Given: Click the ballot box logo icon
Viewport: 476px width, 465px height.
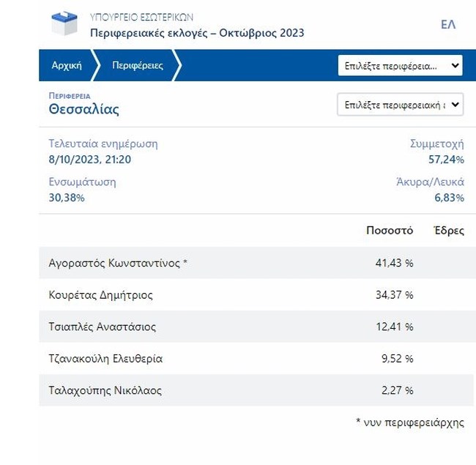Looking at the screenshot, I should coord(64,23).
